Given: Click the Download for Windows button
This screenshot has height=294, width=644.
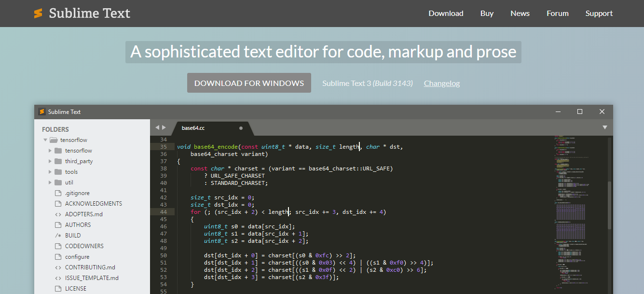Looking at the screenshot, I should point(249,83).
